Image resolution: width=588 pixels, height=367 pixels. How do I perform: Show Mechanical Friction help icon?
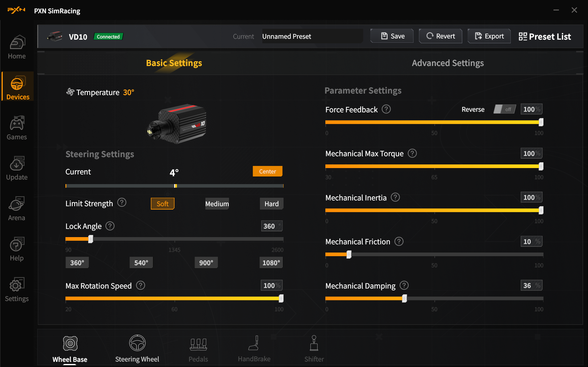399,241
